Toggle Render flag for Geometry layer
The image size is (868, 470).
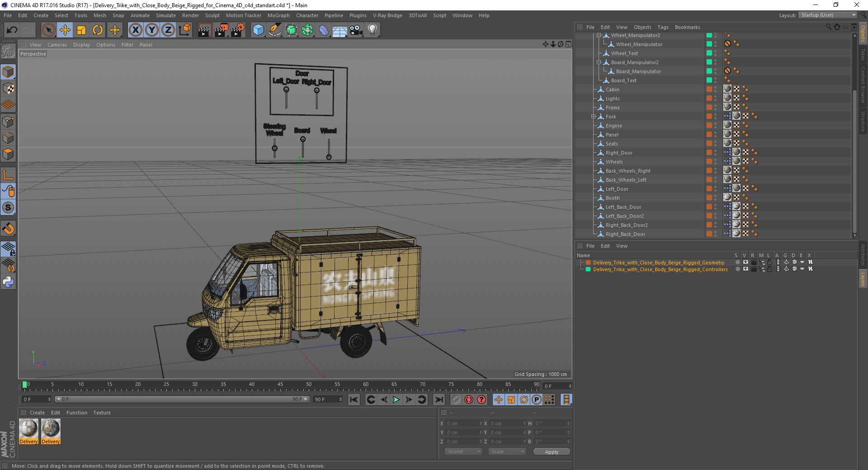coord(754,262)
